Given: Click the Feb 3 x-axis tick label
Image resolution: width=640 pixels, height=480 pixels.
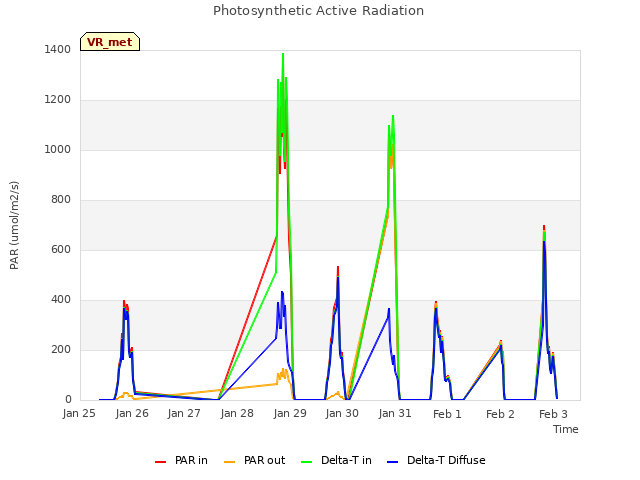Looking at the screenshot, I should (x=553, y=414).
